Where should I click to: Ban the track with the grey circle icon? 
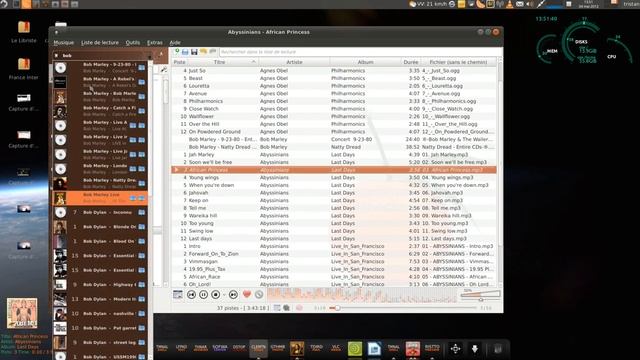(x=259, y=294)
